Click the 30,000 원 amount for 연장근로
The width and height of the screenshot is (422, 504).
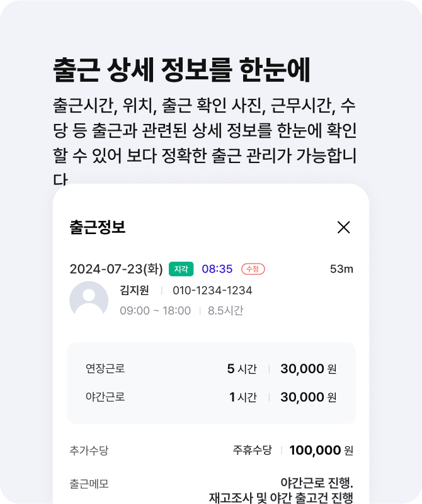click(309, 369)
